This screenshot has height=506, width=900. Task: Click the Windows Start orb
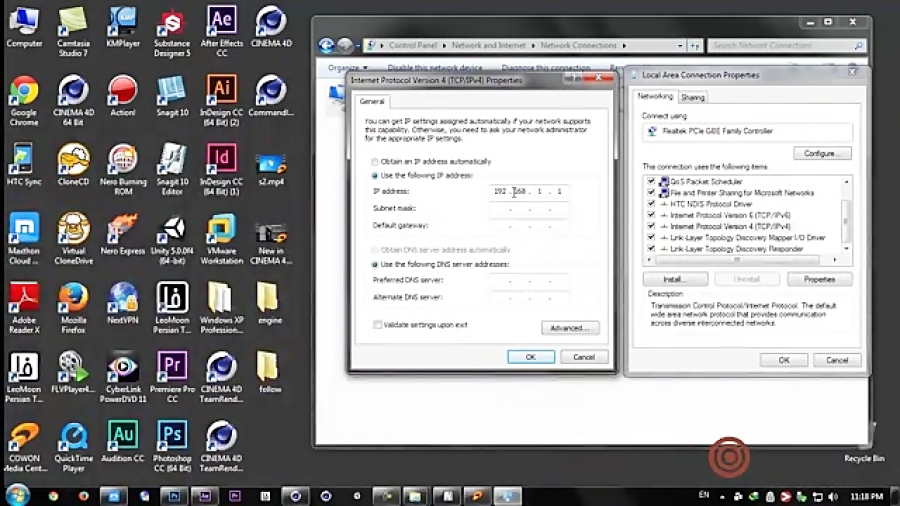click(17, 495)
